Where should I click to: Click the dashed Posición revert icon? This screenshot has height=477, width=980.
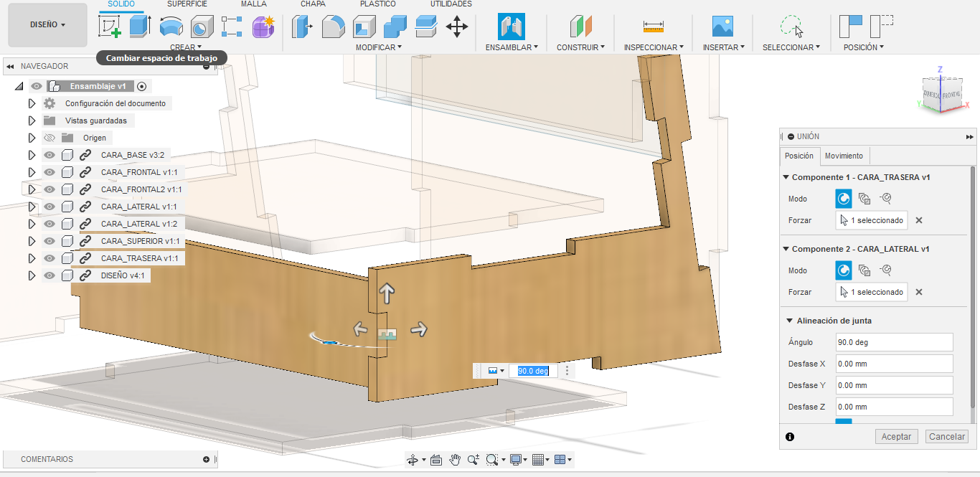pos(882,27)
